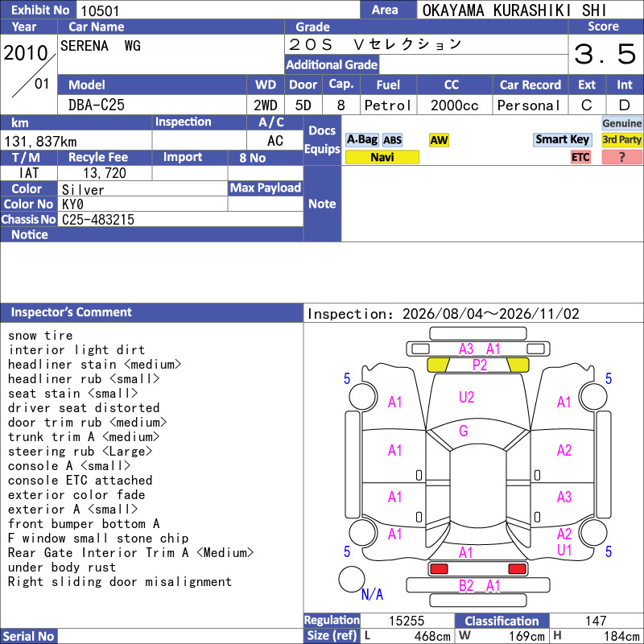Select the Genuine badge
This screenshot has height=644, width=644.
[x=621, y=123]
